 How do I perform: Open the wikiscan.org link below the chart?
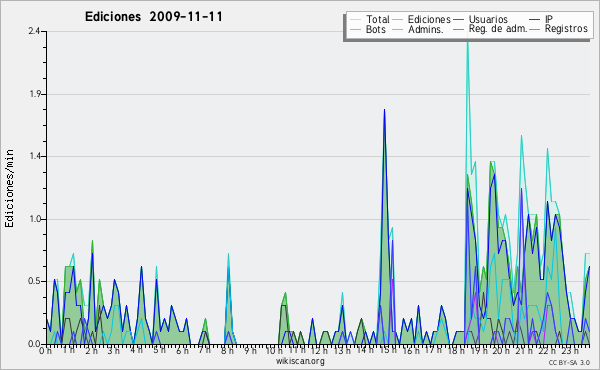(x=300, y=361)
